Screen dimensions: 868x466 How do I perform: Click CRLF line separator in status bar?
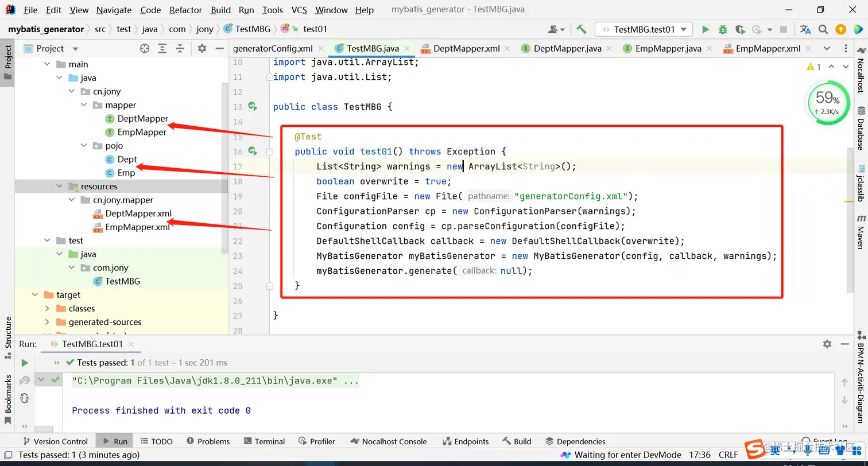tap(728, 455)
